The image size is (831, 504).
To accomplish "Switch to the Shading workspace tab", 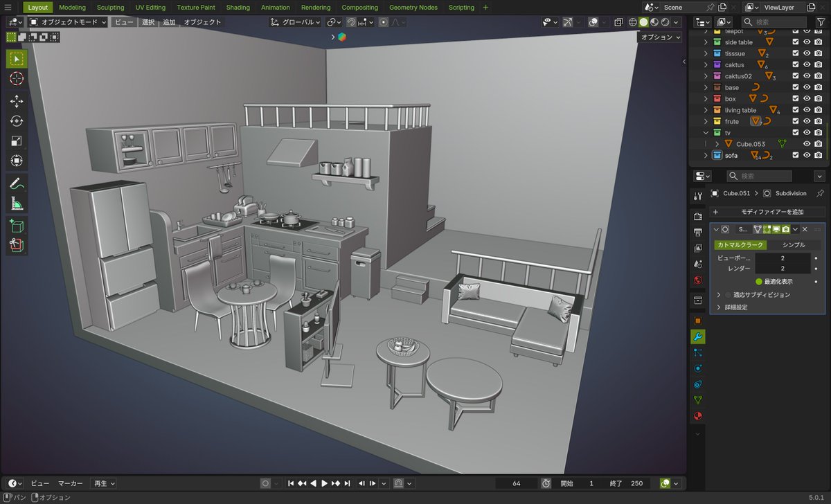I will pos(238,8).
